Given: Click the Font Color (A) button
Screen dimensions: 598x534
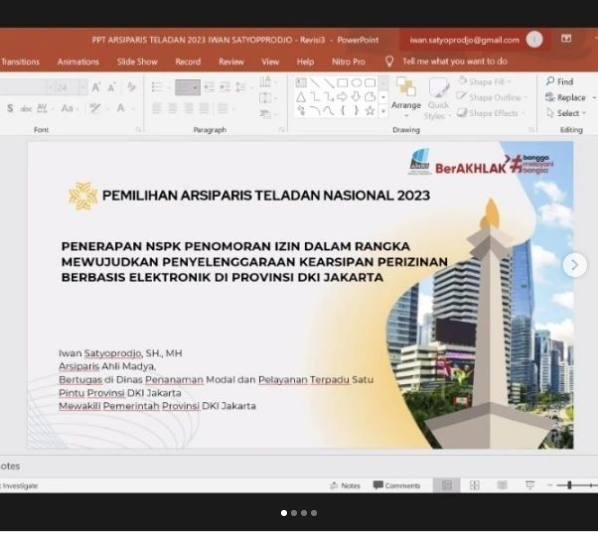Looking at the screenshot, I should [x=121, y=109].
